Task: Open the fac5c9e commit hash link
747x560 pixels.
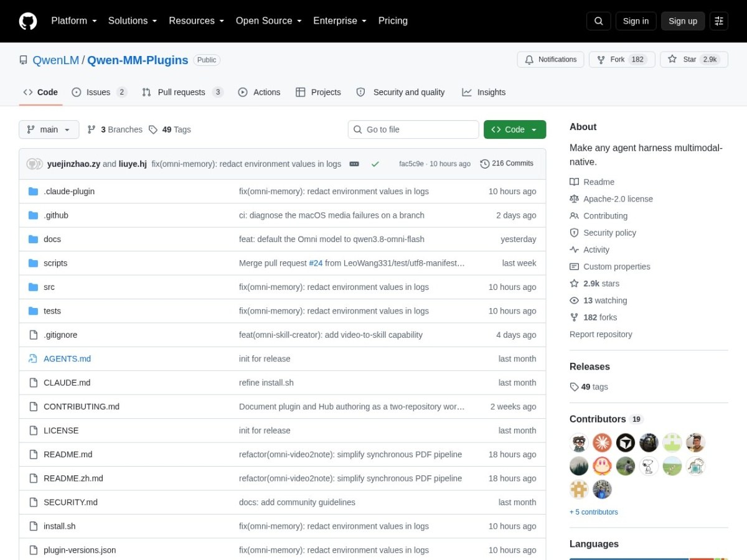Action: pos(411,164)
